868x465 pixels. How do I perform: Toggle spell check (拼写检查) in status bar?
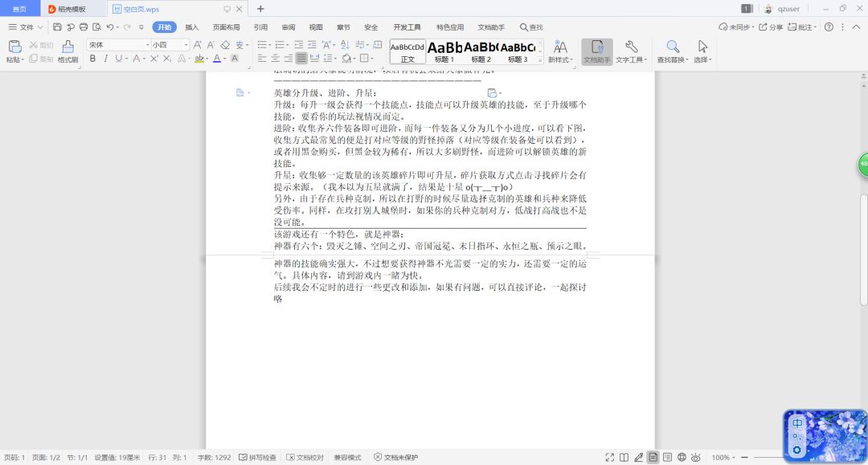[257, 457]
